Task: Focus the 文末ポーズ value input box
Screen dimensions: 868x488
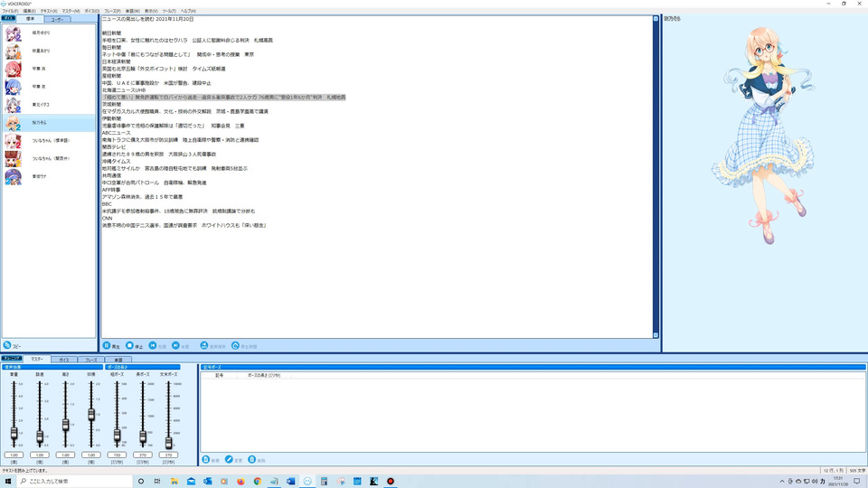Action: tap(168, 455)
